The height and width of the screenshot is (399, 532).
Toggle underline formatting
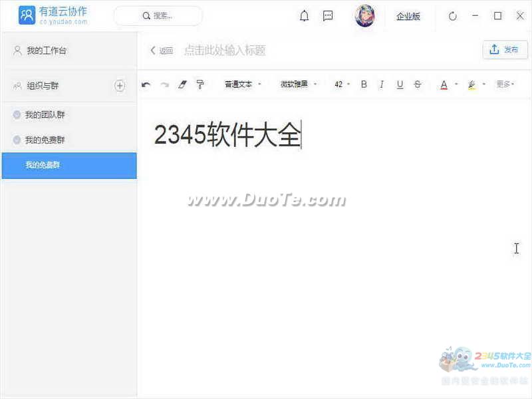pyautogui.click(x=400, y=84)
